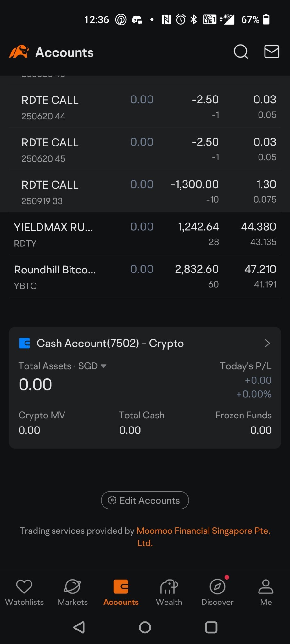Open the YIELDMAX RDTY holding
290x644 pixels.
(145, 234)
